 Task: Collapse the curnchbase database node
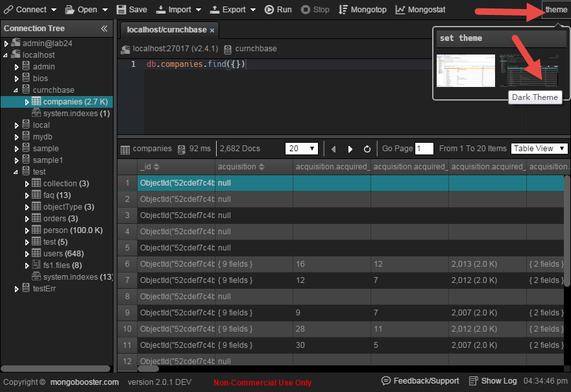click(16, 90)
